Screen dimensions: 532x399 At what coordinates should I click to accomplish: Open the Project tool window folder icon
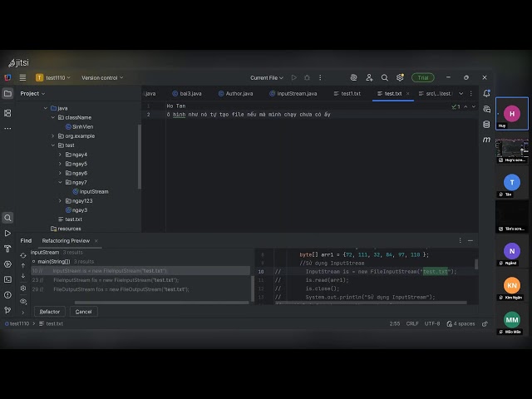tap(7, 94)
